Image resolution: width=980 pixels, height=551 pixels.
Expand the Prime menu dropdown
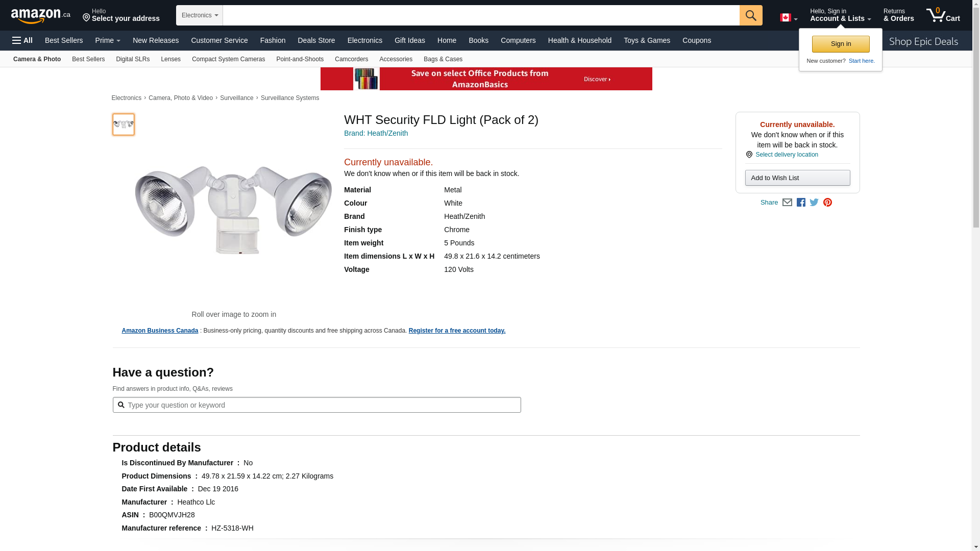(108, 40)
